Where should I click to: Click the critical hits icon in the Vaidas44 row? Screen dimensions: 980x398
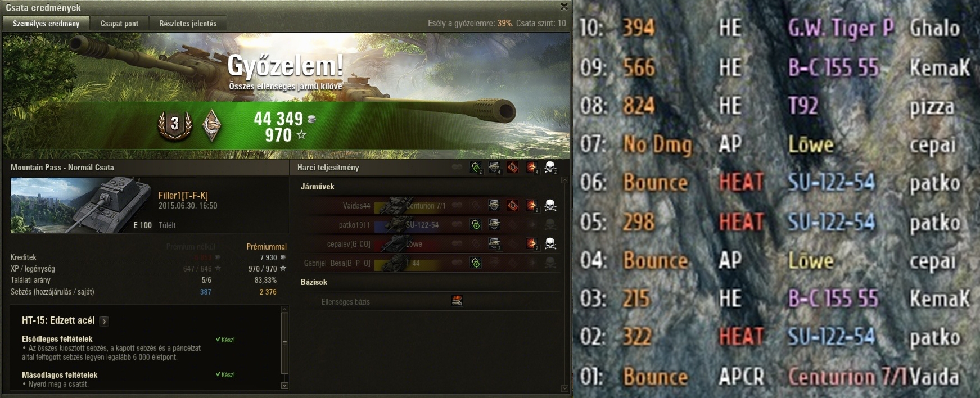pyautogui.click(x=513, y=206)
